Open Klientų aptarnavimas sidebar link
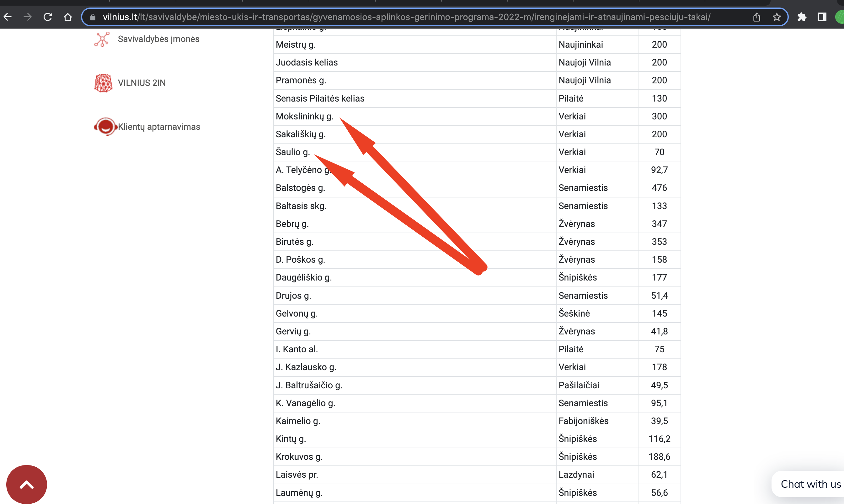This screenshot has height=504, width=844. 159,127
